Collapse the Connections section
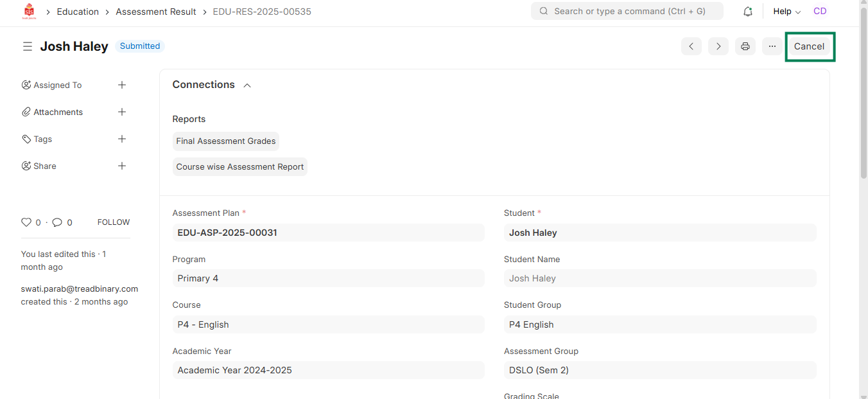868x399 pixels. coord(247,85)
